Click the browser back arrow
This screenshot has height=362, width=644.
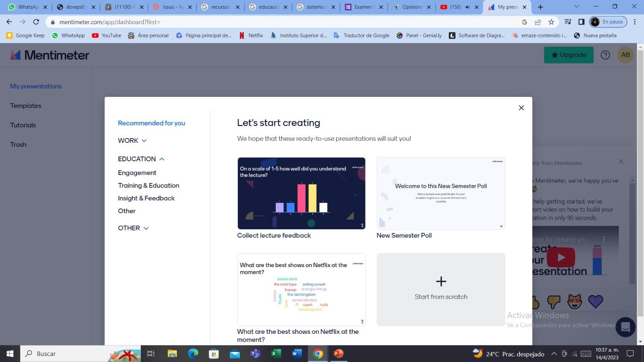pos(9,22)
